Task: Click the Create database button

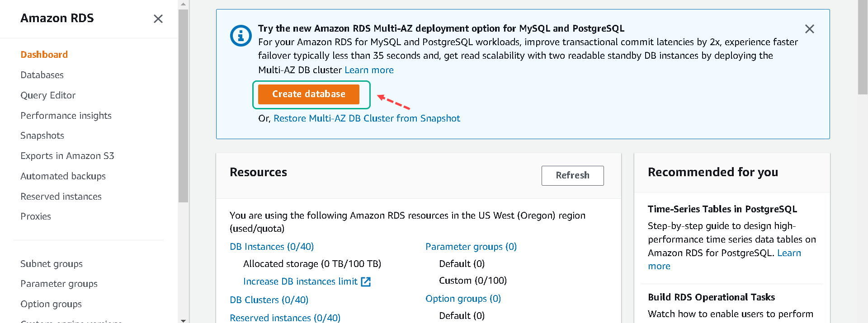Action: pos(309,94)
